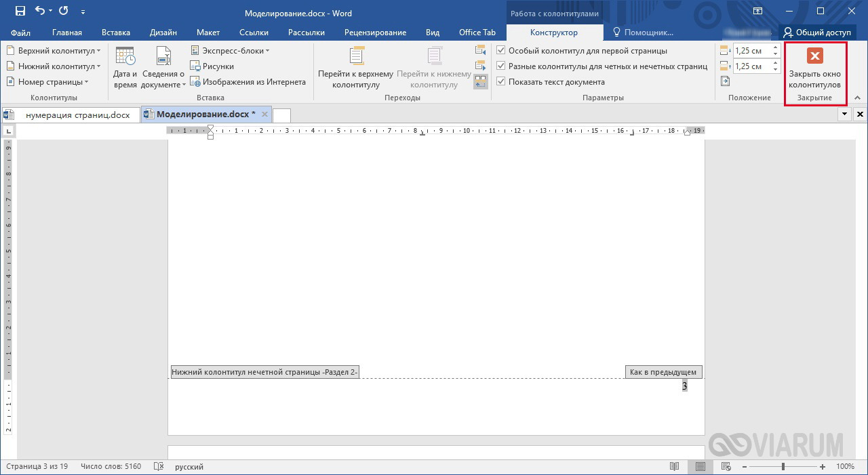868x475 pixels.
Task: Click Страница 3 из 19 in status bar
Action: coord(37,467)
